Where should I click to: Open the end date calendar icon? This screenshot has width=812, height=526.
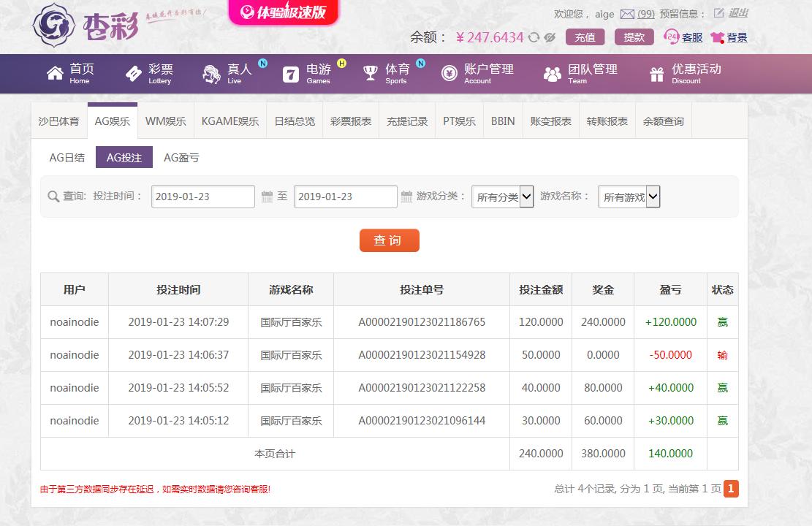(406, 197)
